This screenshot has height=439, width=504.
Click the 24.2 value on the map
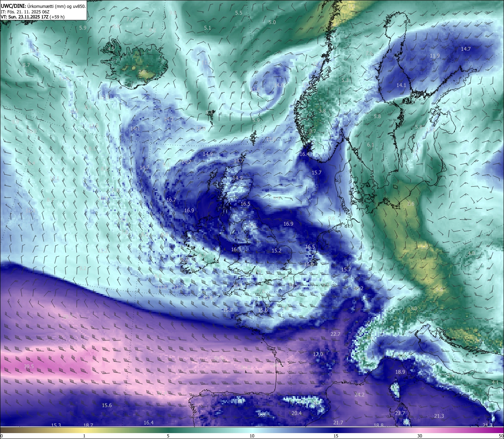click(x=359, y=395)
